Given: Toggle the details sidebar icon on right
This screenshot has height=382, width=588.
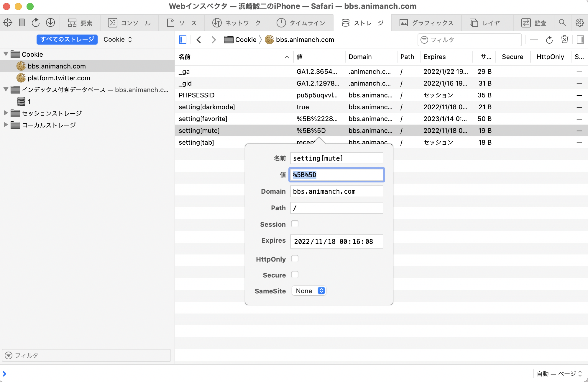Looking at the screenshot, I should [x=580, y=40].
